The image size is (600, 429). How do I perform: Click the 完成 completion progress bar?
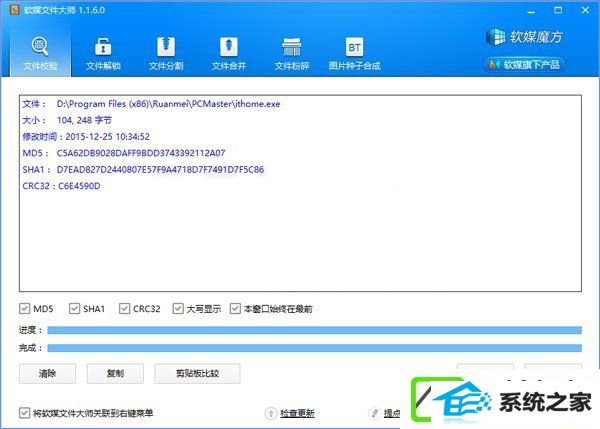tap(315, 348)
